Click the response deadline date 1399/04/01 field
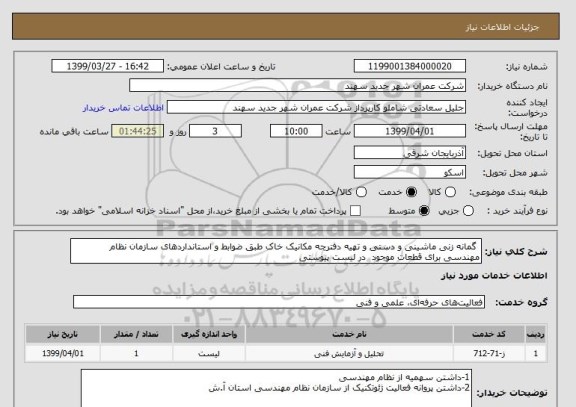576x407 pixels. 410,131
